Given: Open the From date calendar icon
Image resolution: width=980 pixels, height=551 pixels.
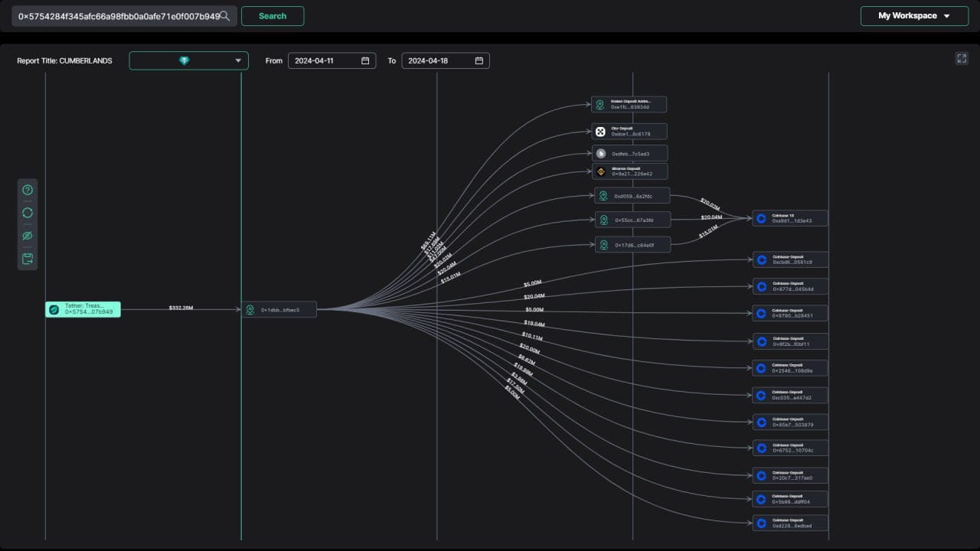Looking at the screenshot, I should 365,60.
